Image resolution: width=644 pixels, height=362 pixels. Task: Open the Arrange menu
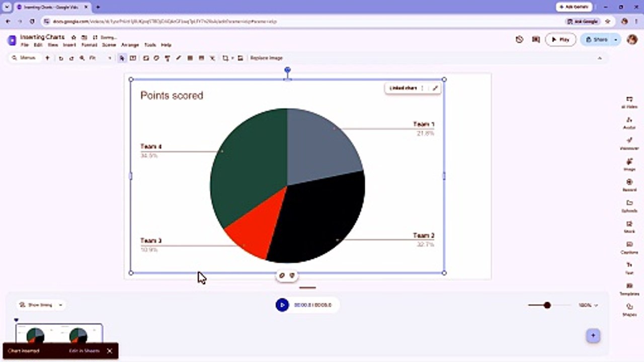[130, 45]
